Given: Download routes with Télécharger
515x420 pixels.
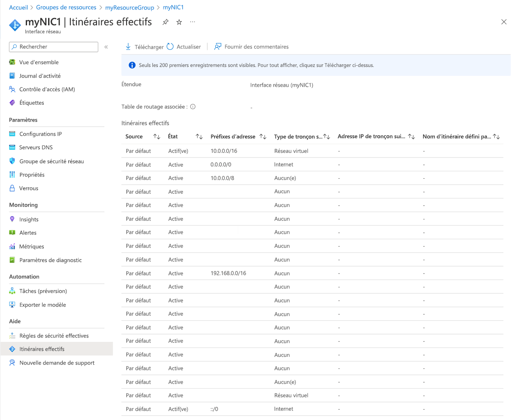Looking at the screenshot, I should coord(144,47).
